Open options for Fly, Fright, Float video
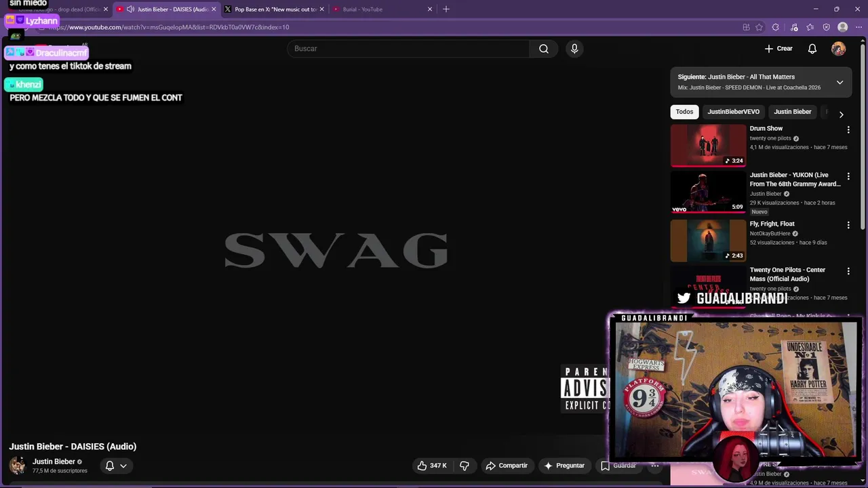 click(848, 225)
